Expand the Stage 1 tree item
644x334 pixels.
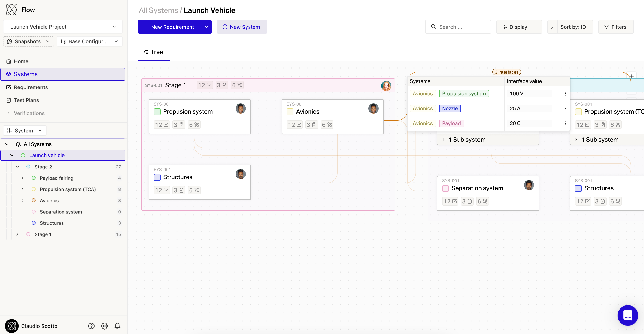17,234
